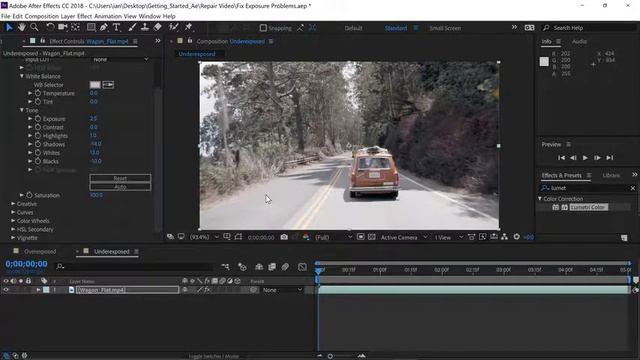Screen dimensions: 640x360
Task: Click the draft 3D icon in timeline
Action: (242, 267)
